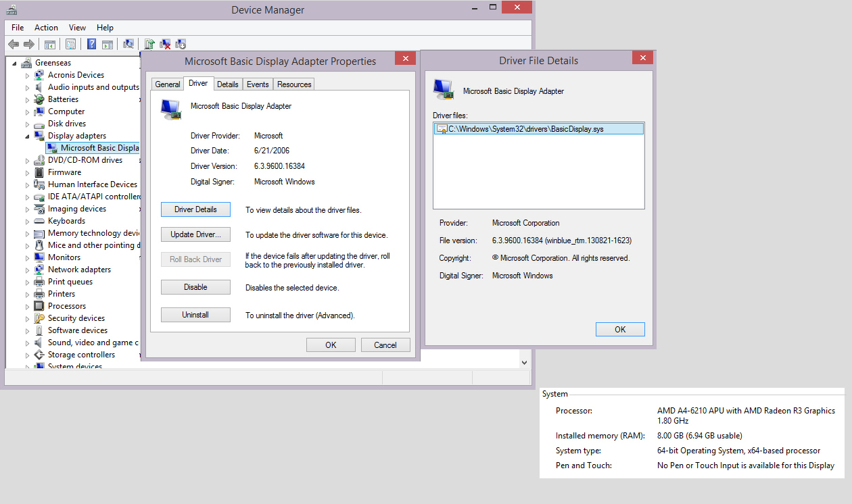Click the Uninstall device icon with red X
The height and width of the screenshot is (504, 852).
(165, 45)
